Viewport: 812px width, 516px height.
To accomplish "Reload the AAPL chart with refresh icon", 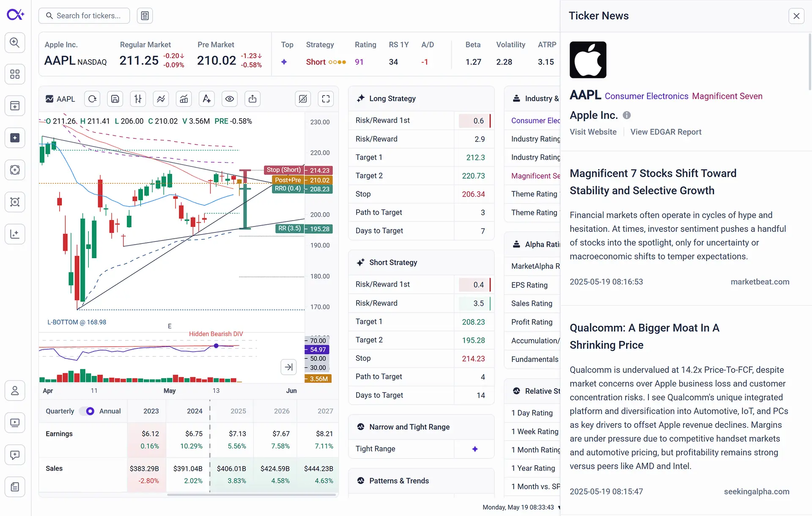I will tap(92, 99).
